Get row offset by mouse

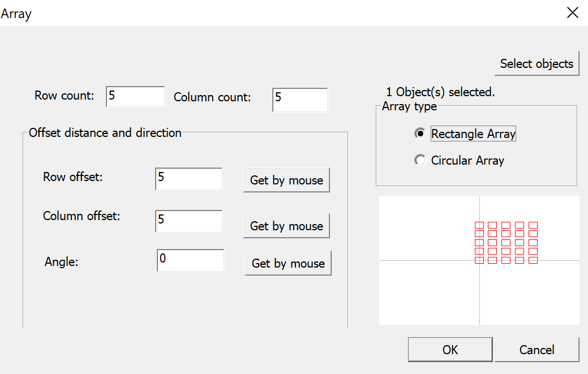286,179
